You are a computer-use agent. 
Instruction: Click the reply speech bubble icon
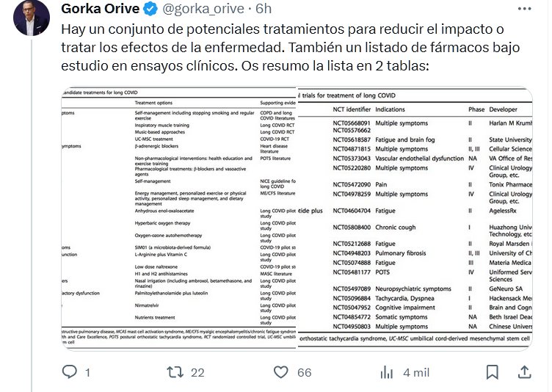pyautogui.click(x=70, y=372)
